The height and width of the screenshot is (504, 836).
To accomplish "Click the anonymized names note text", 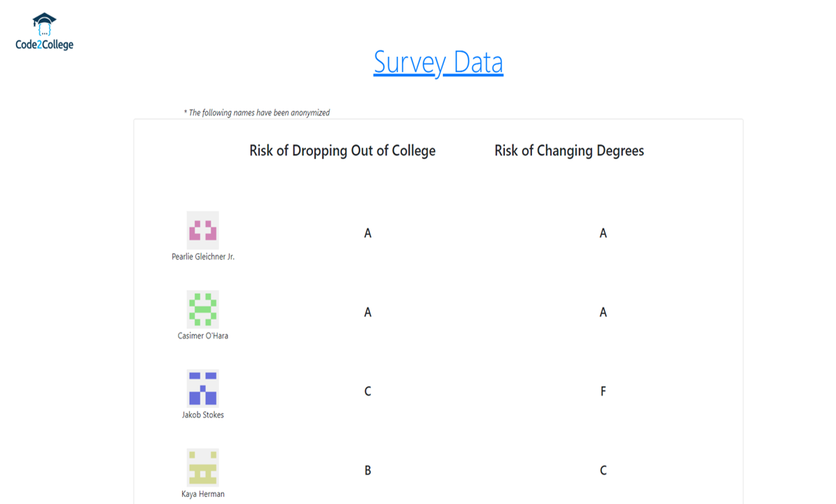I will 257,113.
